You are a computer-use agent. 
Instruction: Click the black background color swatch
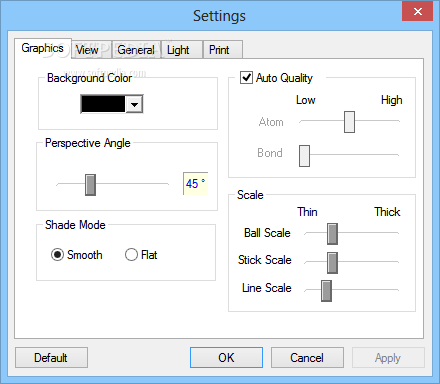point(103,104)
